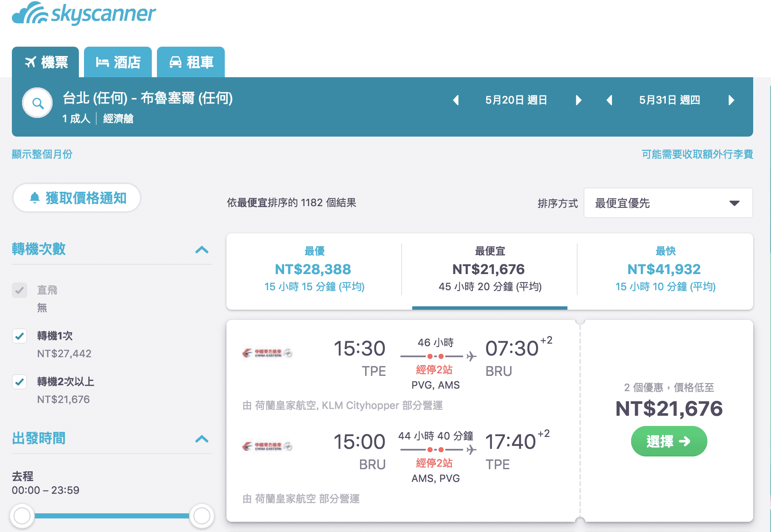Click the right handle of 去程 time slider
The width and height of the screenshot is (771, 532).
pos(202,516)
